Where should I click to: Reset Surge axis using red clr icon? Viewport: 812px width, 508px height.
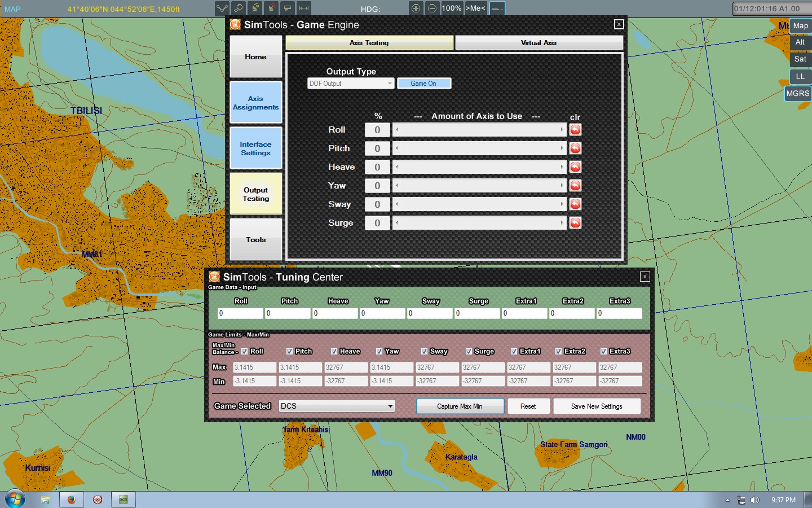pos(575,223)
